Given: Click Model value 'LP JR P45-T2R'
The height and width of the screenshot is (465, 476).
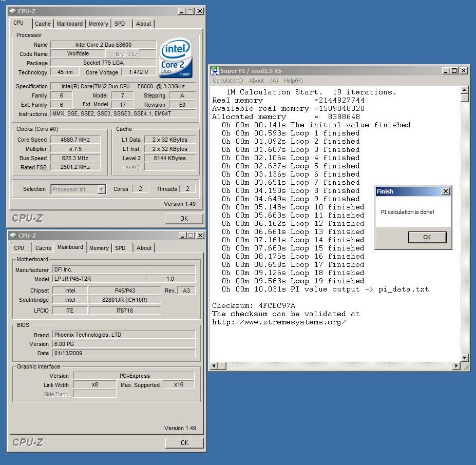Looking at the screenshot, I should (x=99, y=279).
